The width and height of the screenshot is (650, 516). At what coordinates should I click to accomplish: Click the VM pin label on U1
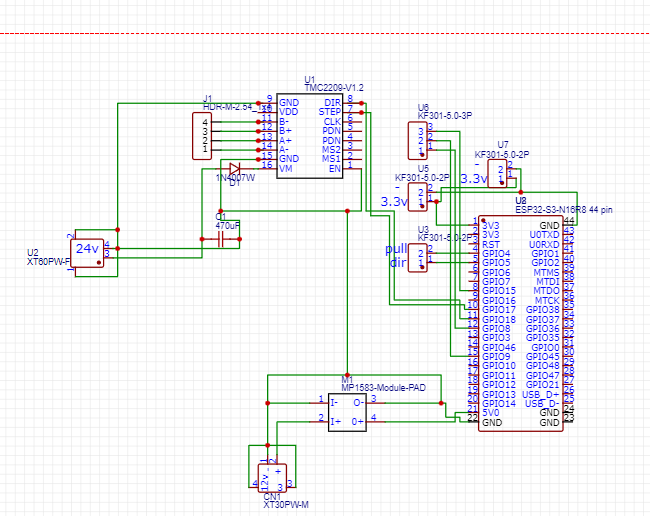286,169
